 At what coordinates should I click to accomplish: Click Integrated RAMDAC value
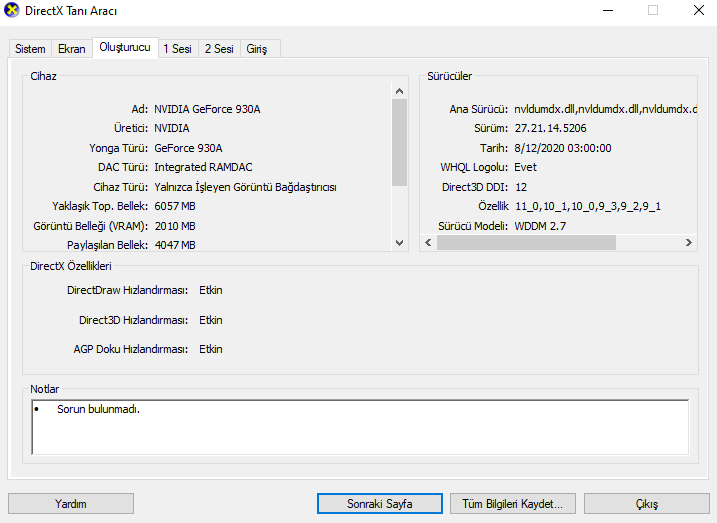click(203, 167)
